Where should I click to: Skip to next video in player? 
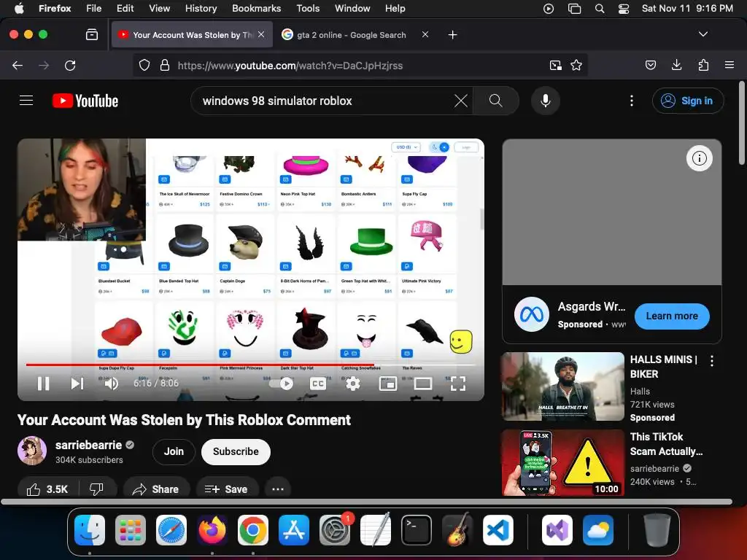point(77,384)
